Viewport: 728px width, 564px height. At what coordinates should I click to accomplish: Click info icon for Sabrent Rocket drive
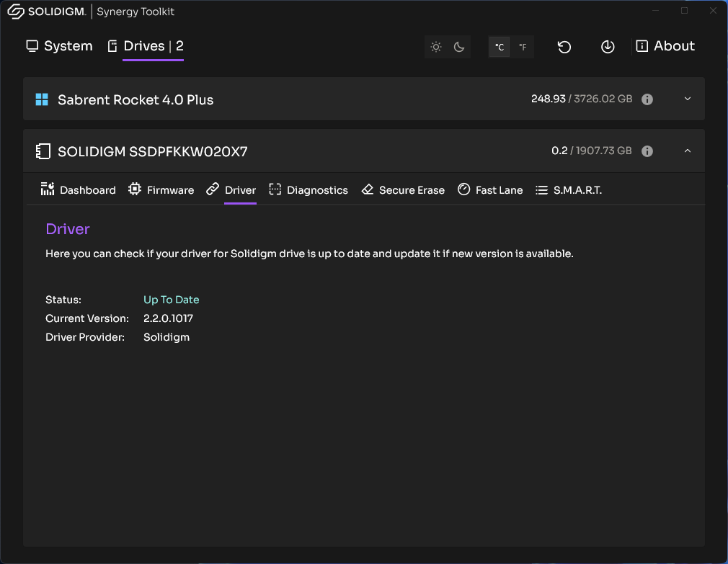coord(647,99)
